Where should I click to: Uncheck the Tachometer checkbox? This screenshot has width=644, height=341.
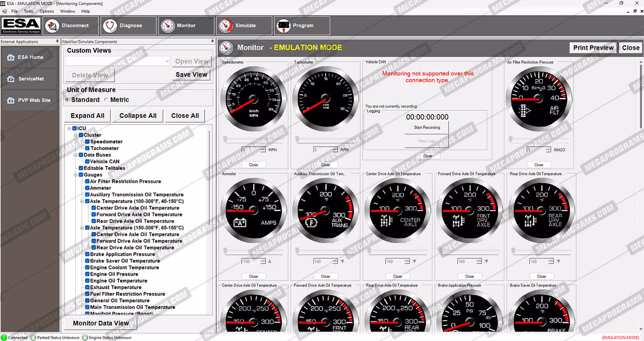87,148
